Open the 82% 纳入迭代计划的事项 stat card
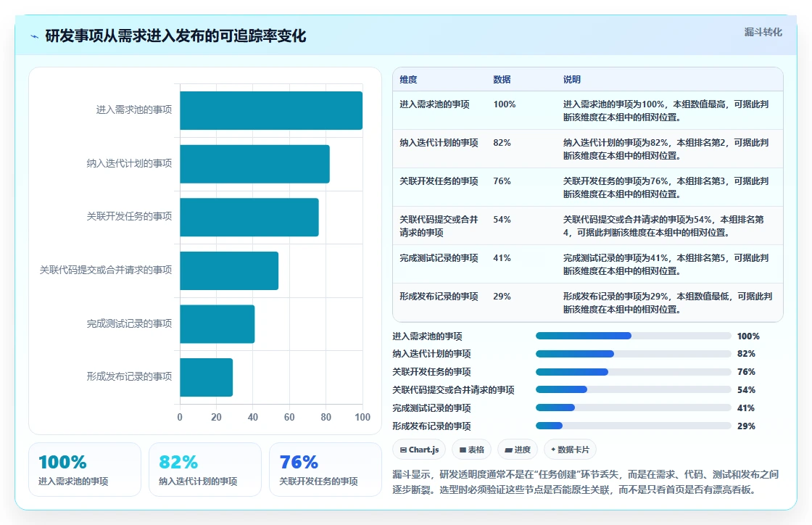The image size is (812, 525). tap(205, 470)
